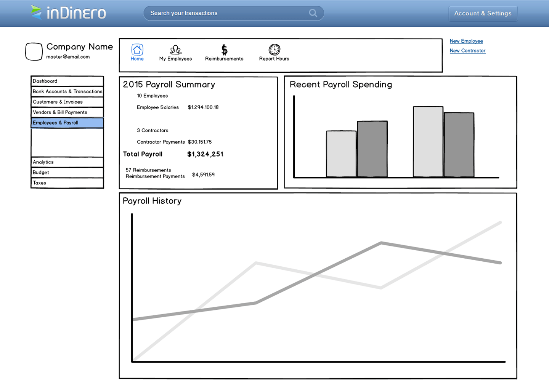Open Account & Settings
This screenshot has width=549, height=392.
tap(483, 13)
